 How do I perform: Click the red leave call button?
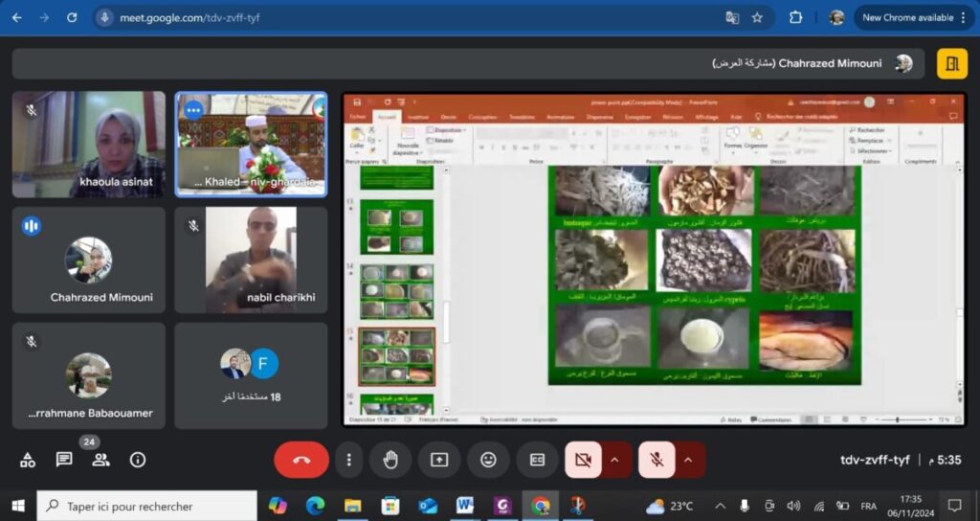tap(301, 460)
